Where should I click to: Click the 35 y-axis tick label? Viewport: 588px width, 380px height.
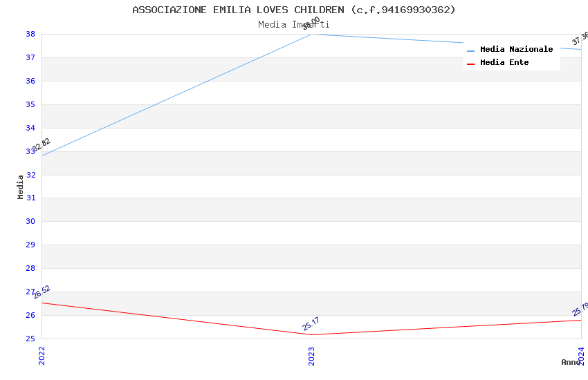pos(30,104)
